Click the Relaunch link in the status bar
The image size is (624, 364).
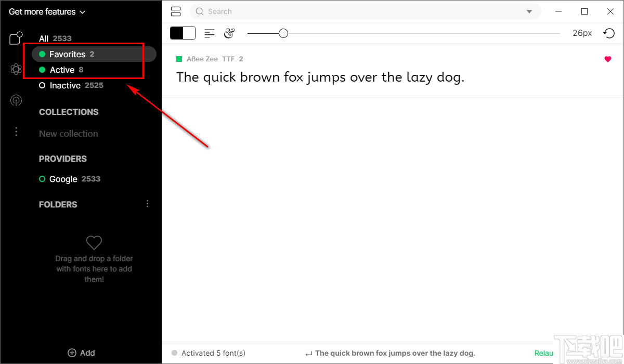point(544,353)
